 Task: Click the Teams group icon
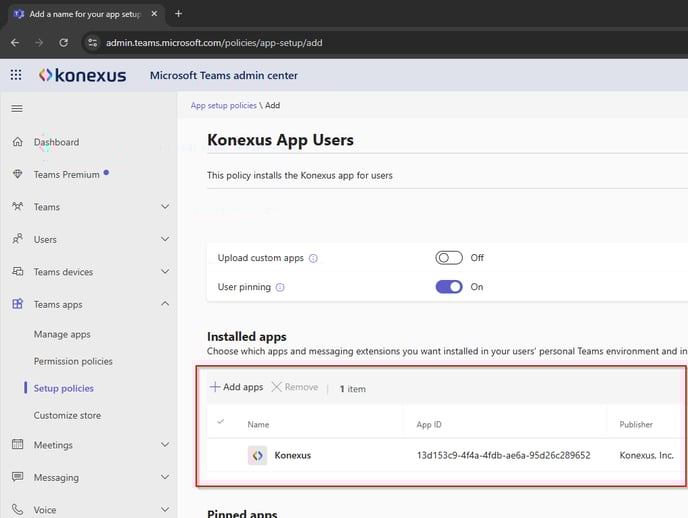coord(18,207)
